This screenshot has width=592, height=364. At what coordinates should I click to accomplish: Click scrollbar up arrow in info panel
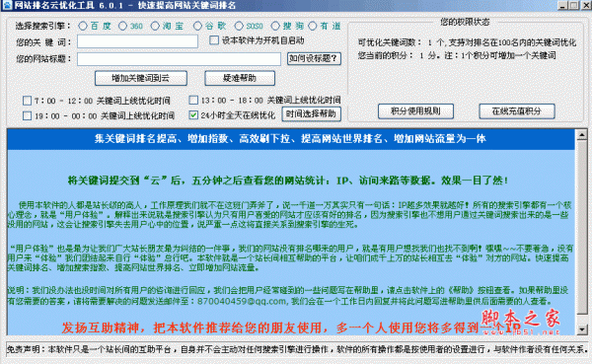[582, 134]
